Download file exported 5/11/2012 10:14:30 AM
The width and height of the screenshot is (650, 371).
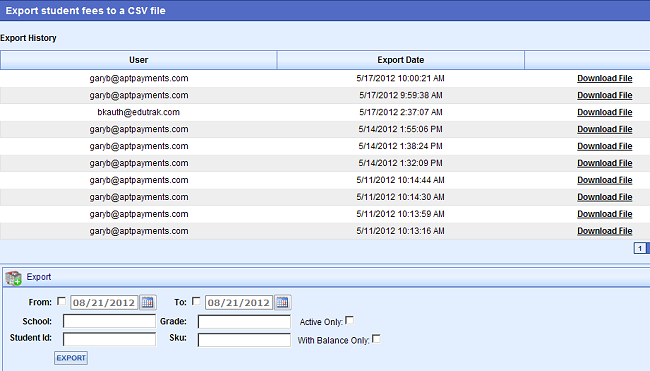tap(604, 197)
